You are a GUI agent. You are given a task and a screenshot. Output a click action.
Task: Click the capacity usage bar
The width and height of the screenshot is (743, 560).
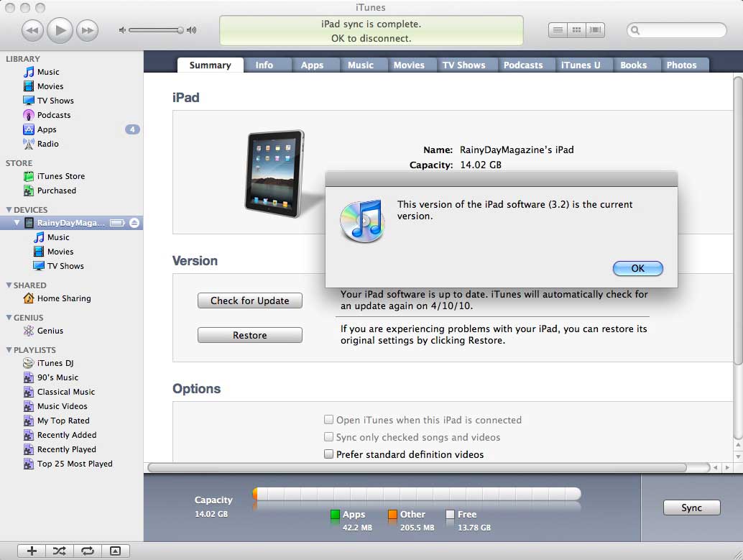pos(417,494)
